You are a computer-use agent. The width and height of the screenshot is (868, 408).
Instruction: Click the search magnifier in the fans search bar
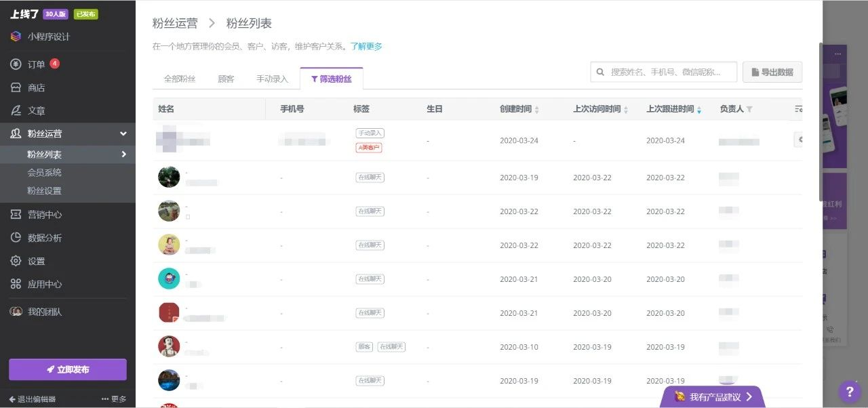[x=600, y=72]
